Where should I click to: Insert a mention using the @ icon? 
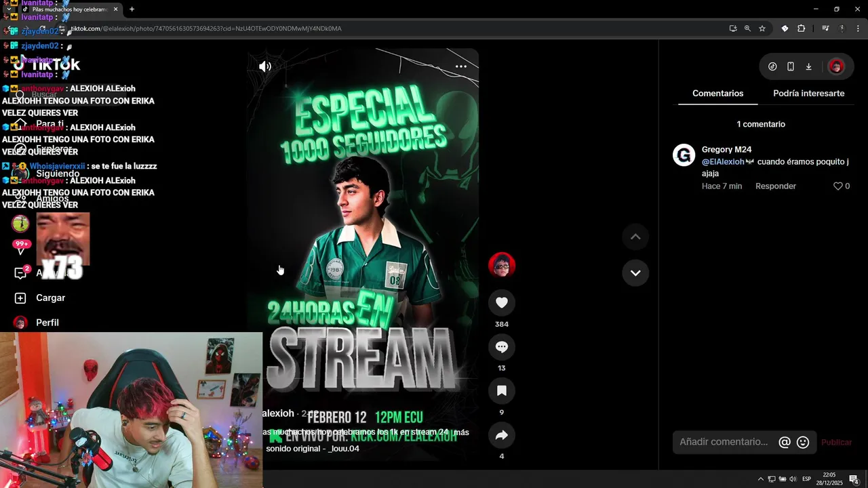785,442
